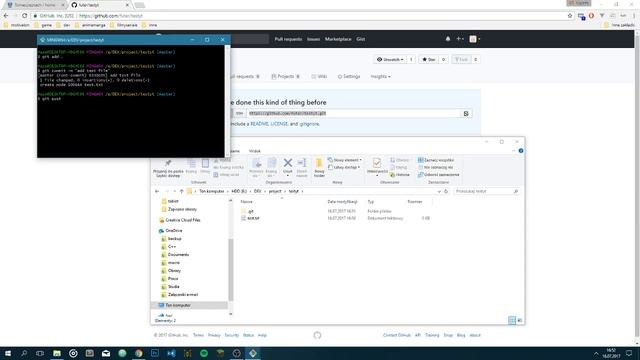Select Ten komputer in navigation pane
Screen dimensions: 640x360
pyautogui.click(x=178, y=305)
